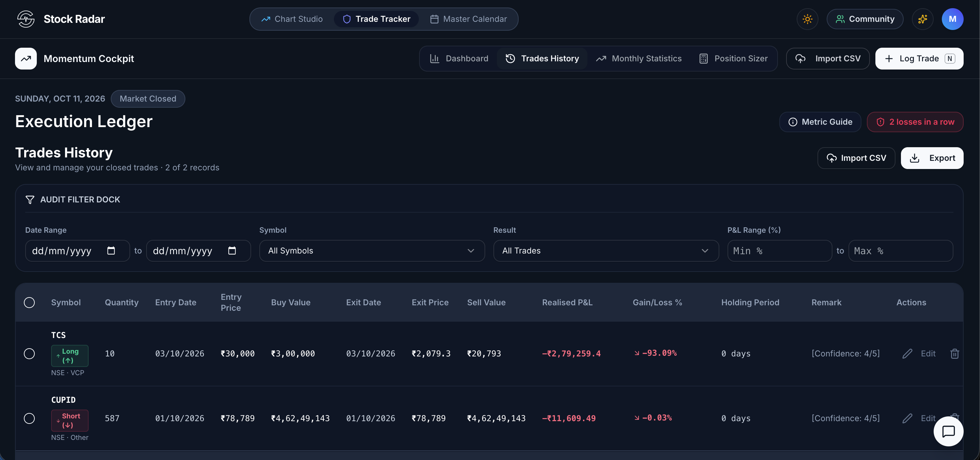Toggle light theme with the sun icon
The width and height of the screenshot is (980, 460).
tap(807, 19)
